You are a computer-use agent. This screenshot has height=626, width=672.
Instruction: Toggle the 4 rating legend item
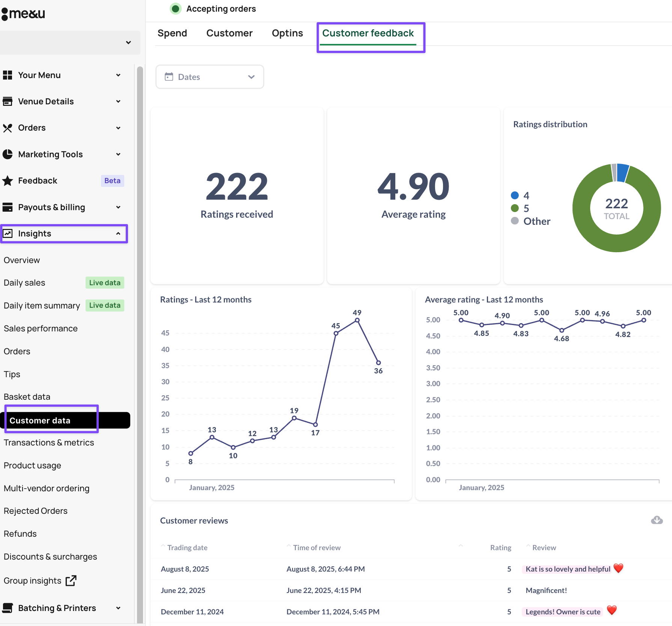520,196
